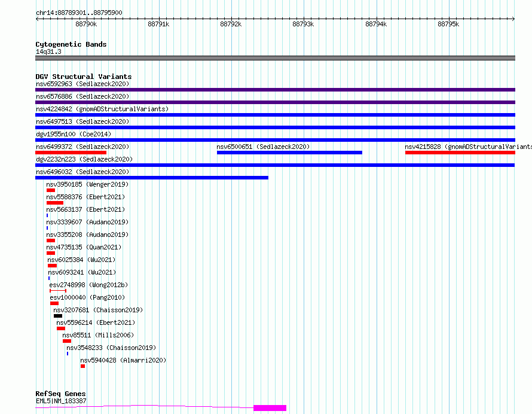Click nsv85511 (Mills2006) label

click(x=99, y=335)
